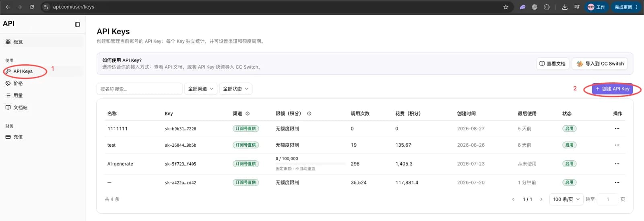Click the created date 2026-08-27
The width and height of the screenshot is (644, 221).
(x=471, y=129)
